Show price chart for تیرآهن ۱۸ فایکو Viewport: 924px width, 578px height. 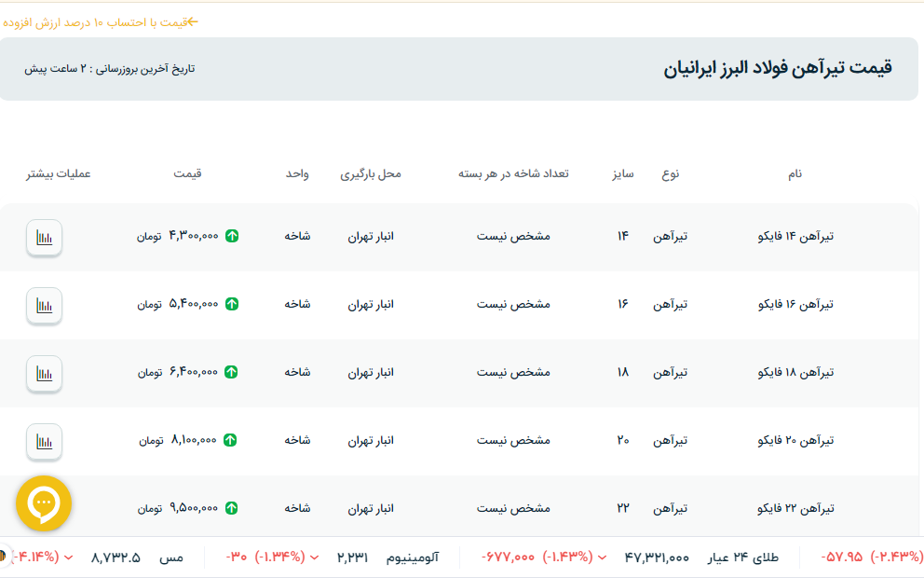pos(44,373)
